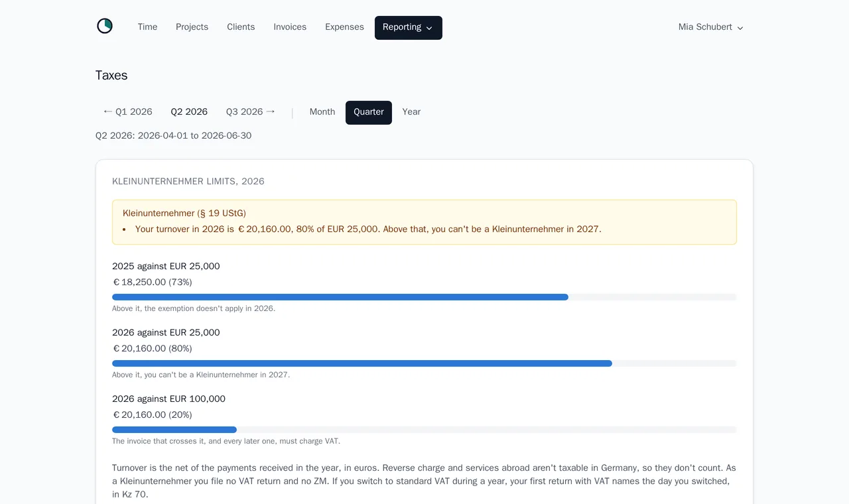Click the '€ 20,160.00 (20%)' value
Screen dimensions: 849x504
152,414
